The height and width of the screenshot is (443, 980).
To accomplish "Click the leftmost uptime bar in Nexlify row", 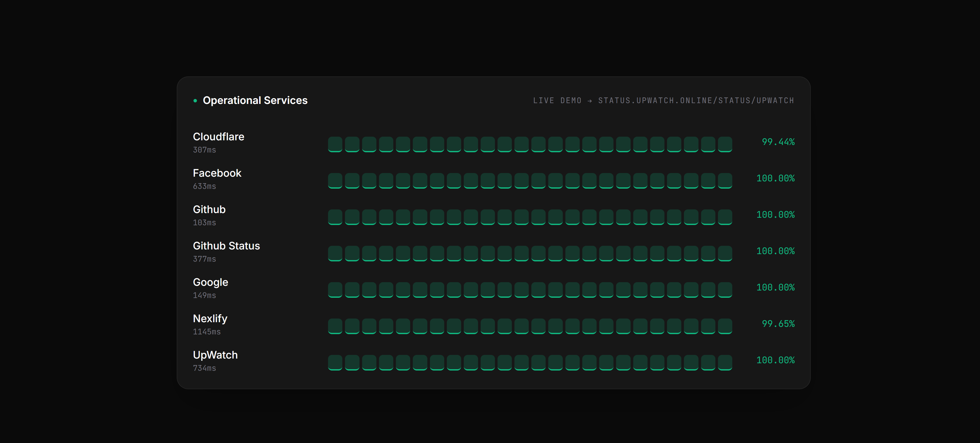I will click(x=335, y=326).
